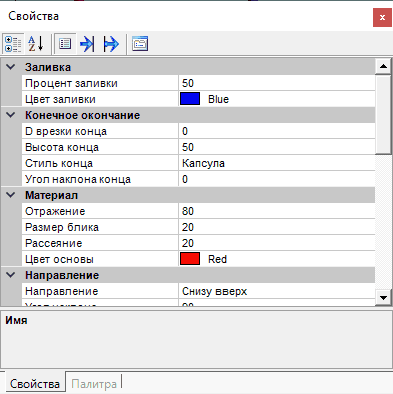Image resolution: width=393 pixels, height=394 pixels.
Task: Select the Стиль конца value Капсула
Action: [x=277, y=163]
